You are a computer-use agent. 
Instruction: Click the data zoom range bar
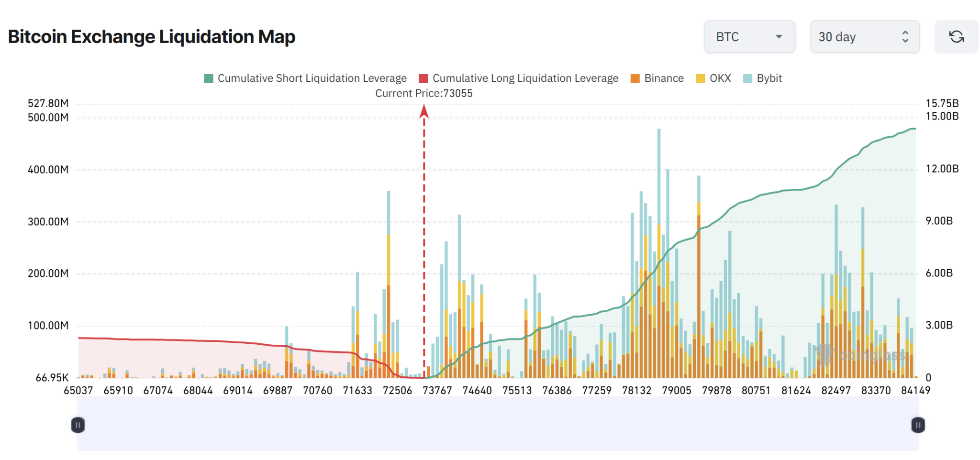(498, 424)
